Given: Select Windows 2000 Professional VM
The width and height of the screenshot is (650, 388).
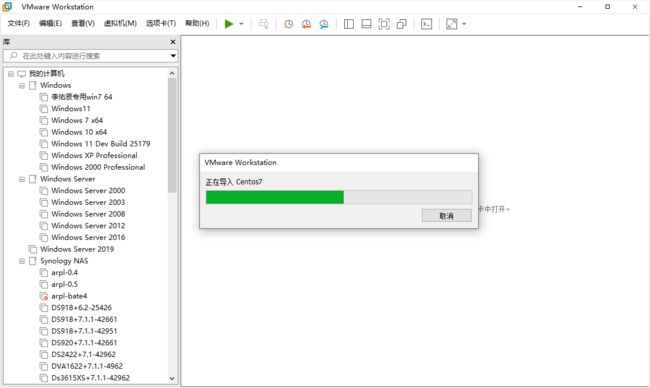Looking at the screenshot, I should [x=98, y=167].
